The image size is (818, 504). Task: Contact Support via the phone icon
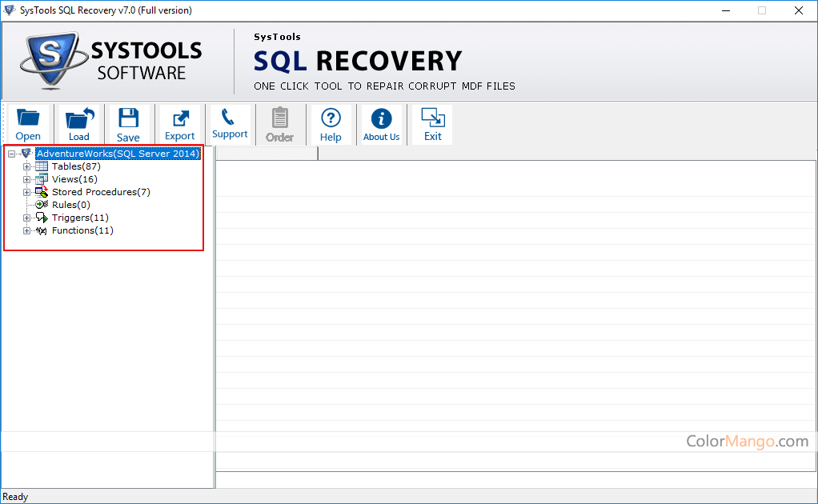click(x=230, y=124)
